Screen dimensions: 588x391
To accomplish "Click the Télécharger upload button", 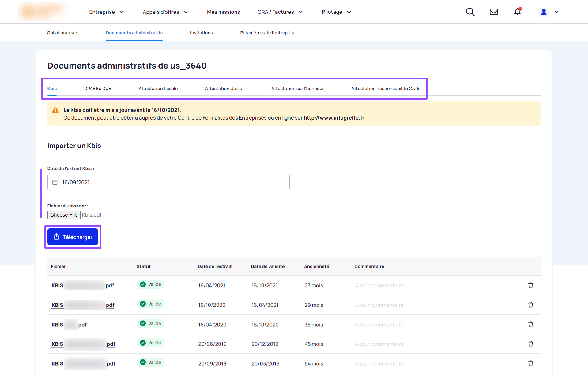I will coord(73,237).
